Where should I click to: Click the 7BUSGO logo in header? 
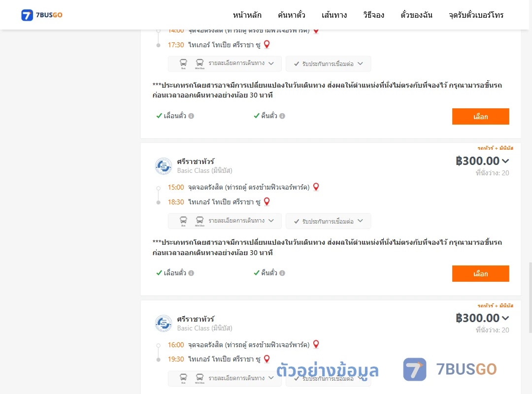42,15
